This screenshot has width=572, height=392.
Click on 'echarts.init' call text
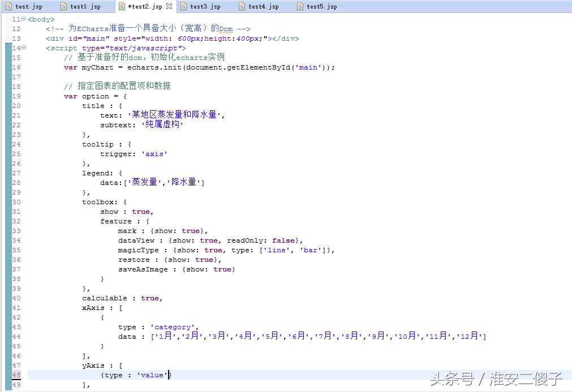coord(154,67)
